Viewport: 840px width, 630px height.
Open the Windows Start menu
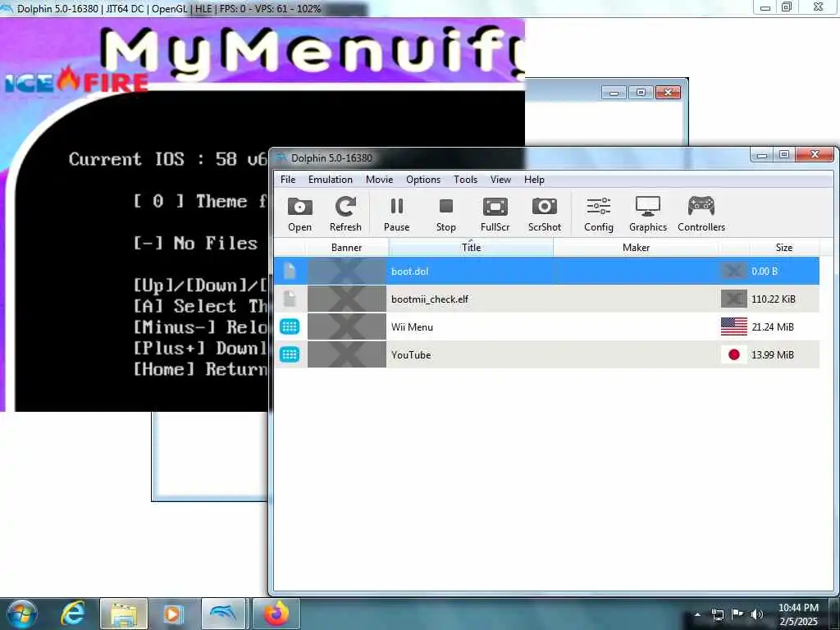[x=22, y=614]
